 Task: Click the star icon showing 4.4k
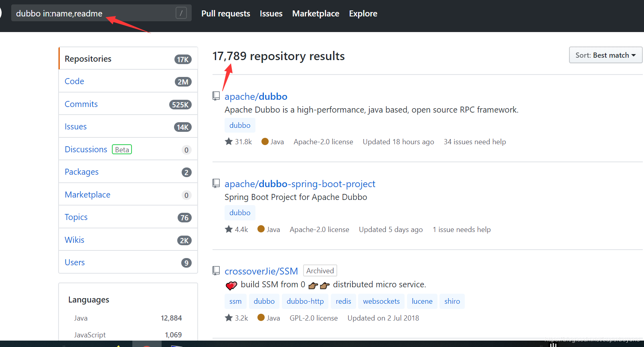coord(229,229)
